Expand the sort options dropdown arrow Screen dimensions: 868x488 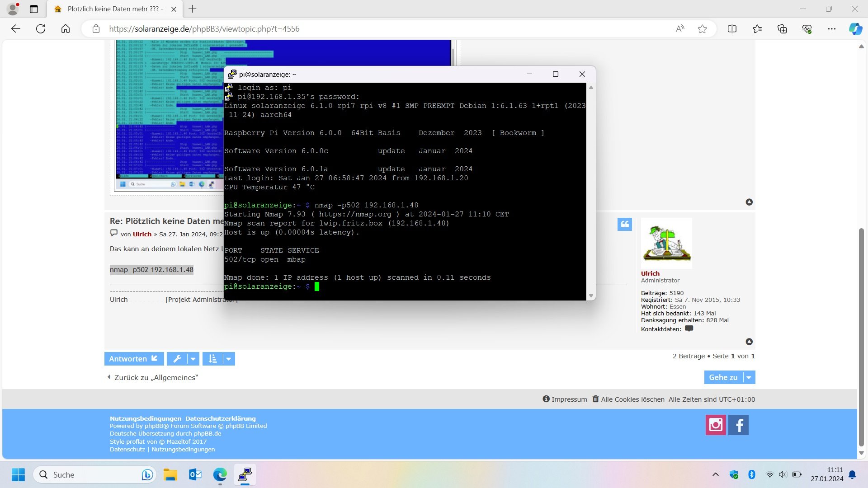(229, 359)
